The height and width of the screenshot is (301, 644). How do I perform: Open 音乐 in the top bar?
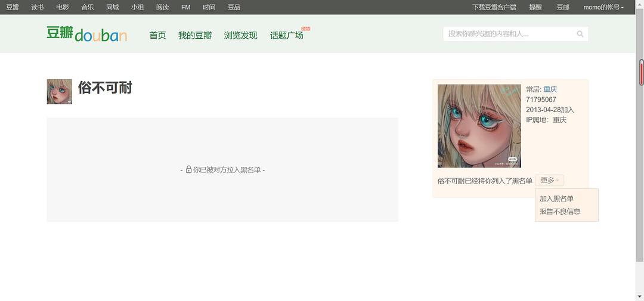[x=88, y=7]
